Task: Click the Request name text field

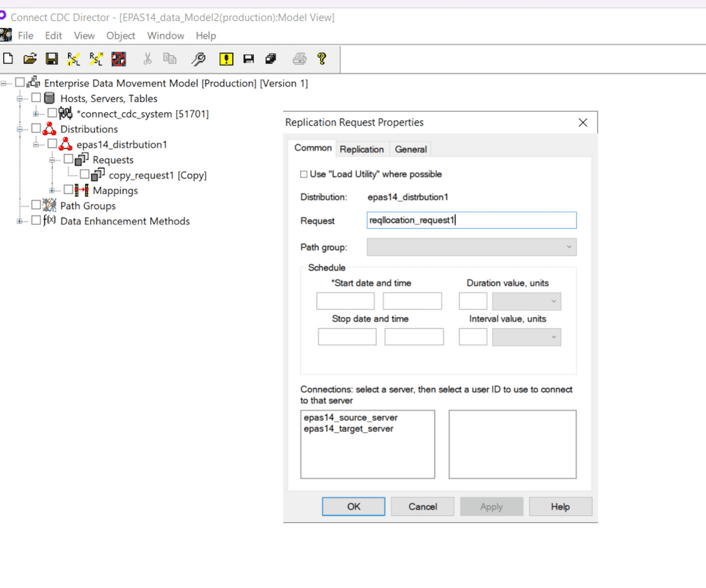Action: coord(471,220)
